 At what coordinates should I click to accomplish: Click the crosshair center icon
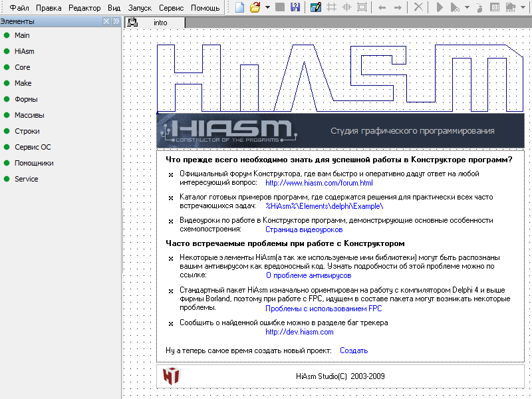346,7
